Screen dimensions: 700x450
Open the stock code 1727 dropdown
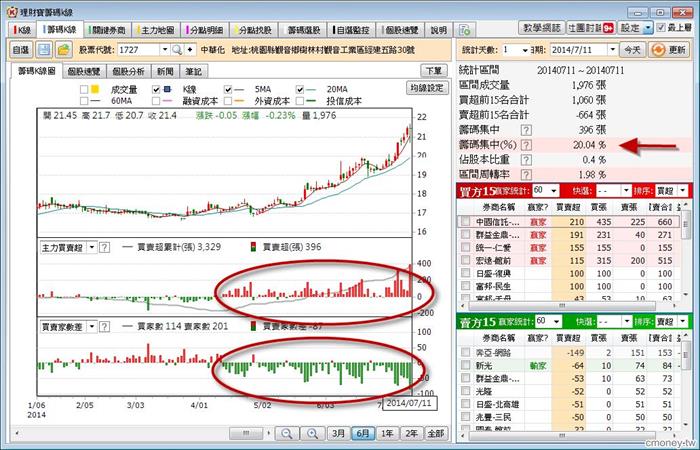165,50
